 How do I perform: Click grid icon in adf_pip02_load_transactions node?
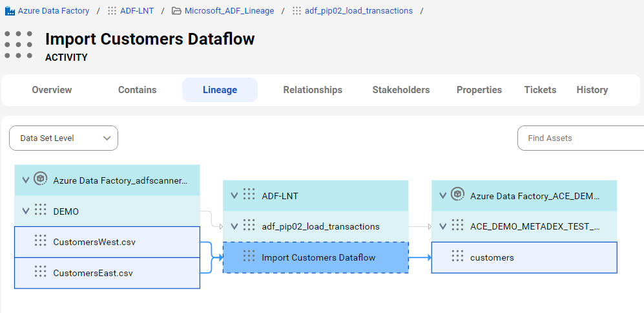pos(249,225)
